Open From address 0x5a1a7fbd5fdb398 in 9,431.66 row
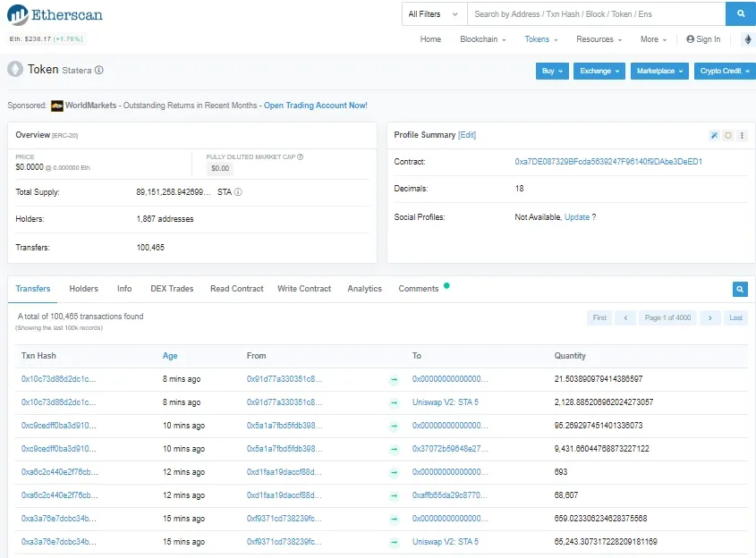756x558 pixels. click(284, 449)
